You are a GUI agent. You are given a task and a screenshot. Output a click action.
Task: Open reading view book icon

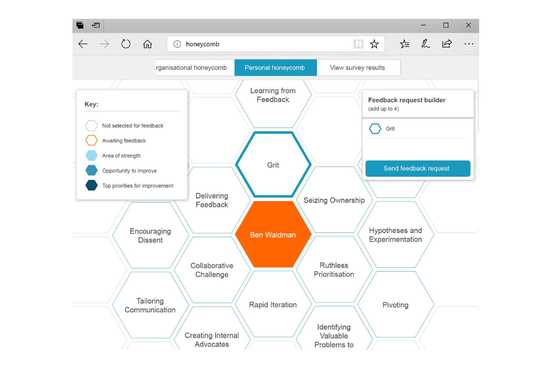point(358,44)
